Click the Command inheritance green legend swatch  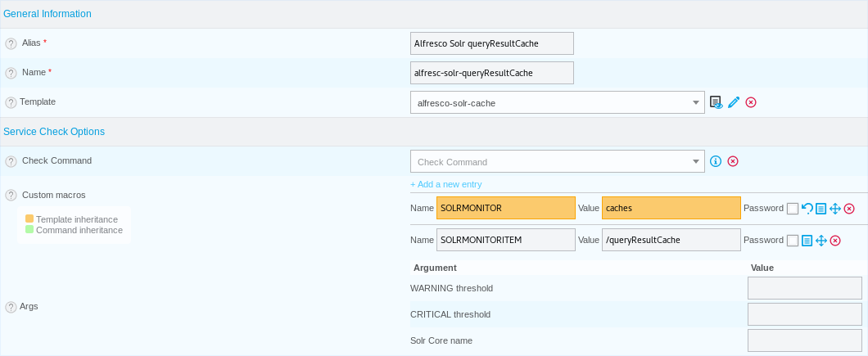pyautogui.click(x=29, y=229)
